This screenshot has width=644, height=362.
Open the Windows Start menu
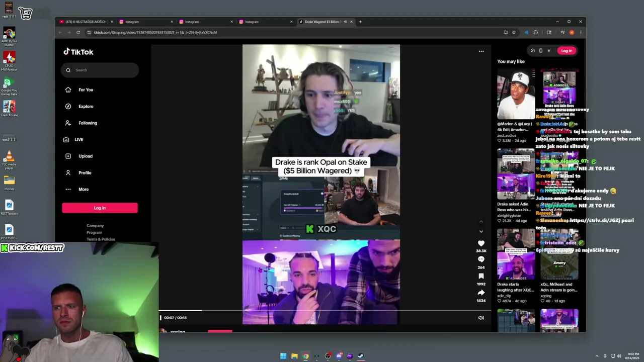(x=283, y=356)
